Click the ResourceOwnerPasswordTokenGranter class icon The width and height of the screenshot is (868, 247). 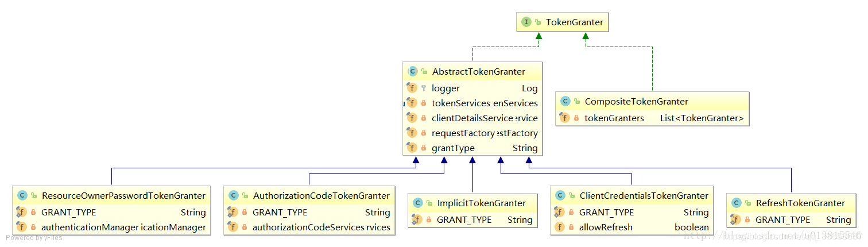pos(22,196)
